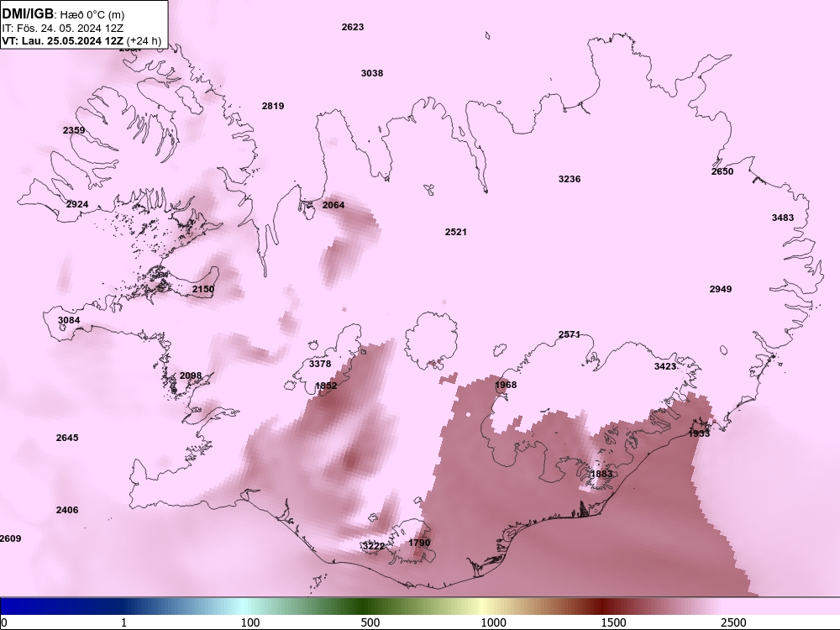Select the 2521 value in central north
Screen dimensions: 840x630
455,232
